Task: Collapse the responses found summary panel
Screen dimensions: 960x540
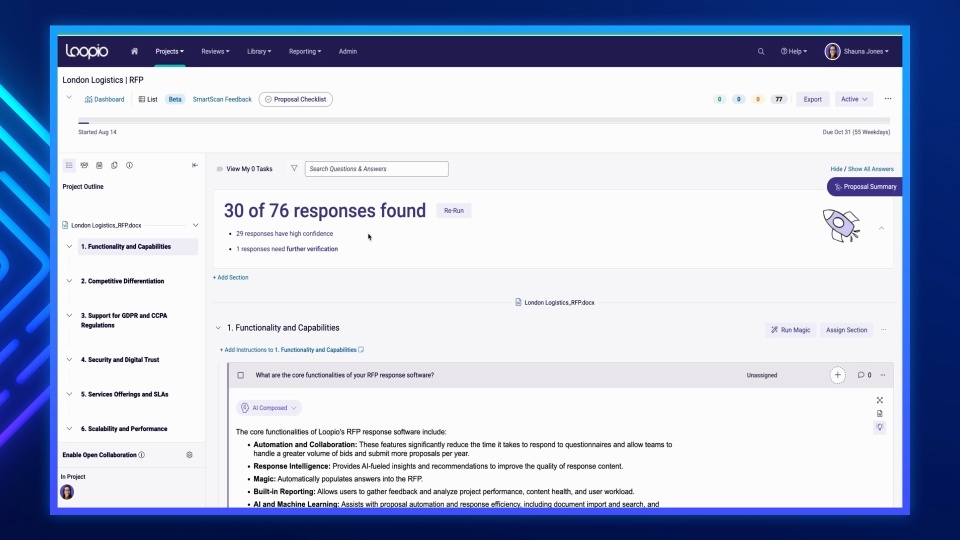Action: click(x=882, y=228)
